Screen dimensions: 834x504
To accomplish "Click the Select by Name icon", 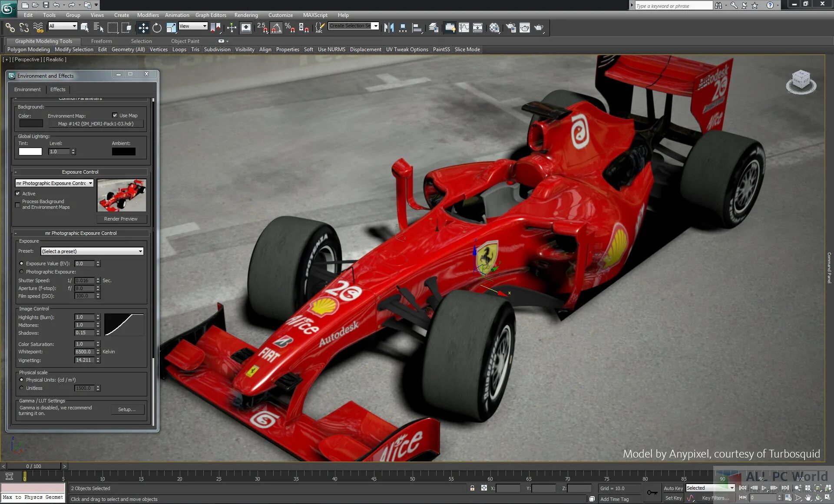I will [x=99, y=28].
